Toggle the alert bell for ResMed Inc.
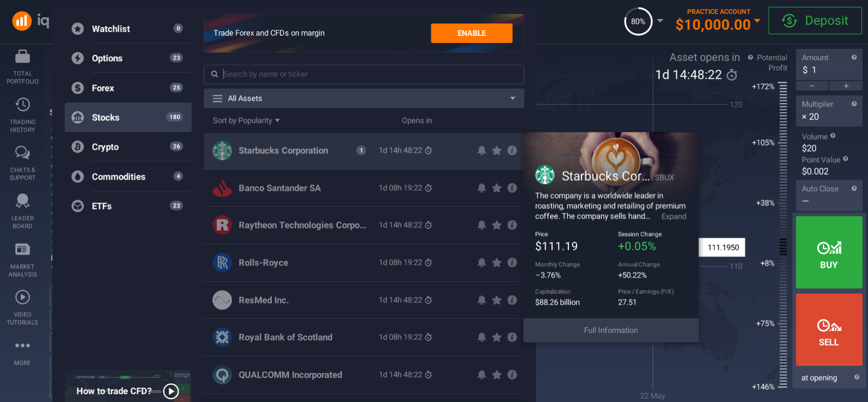The width and height of the screenshot is (868, 402). tap(481, 300)
